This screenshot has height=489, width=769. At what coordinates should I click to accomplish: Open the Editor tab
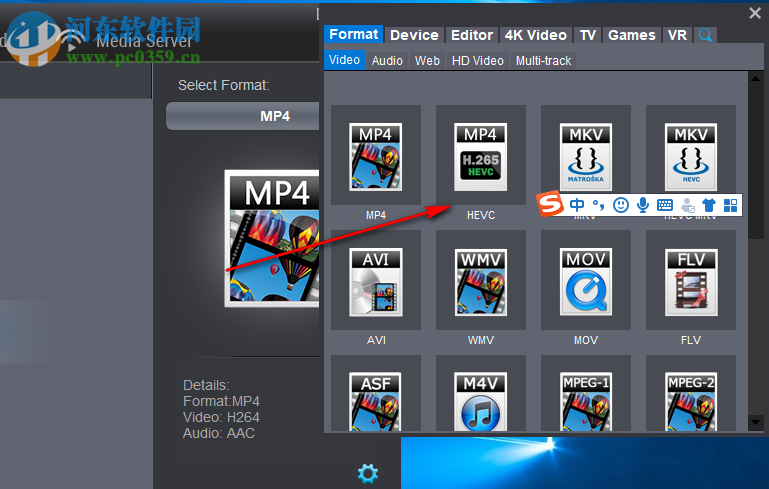click(472, 35)
